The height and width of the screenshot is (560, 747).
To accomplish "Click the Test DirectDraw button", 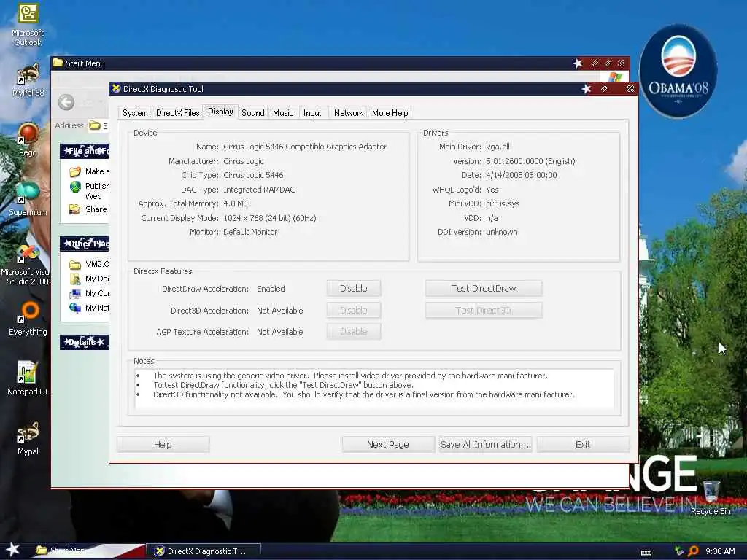I will point(484,289).
